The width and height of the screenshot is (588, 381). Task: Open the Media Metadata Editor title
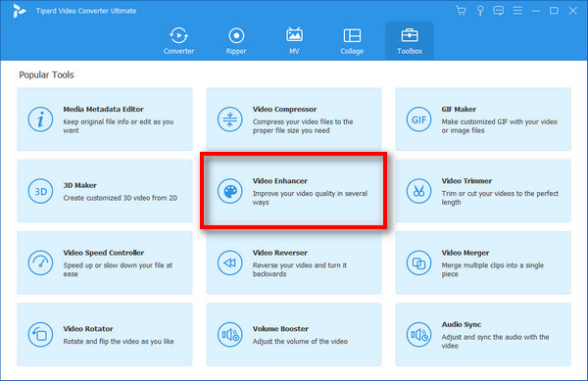tap(103, 109)
